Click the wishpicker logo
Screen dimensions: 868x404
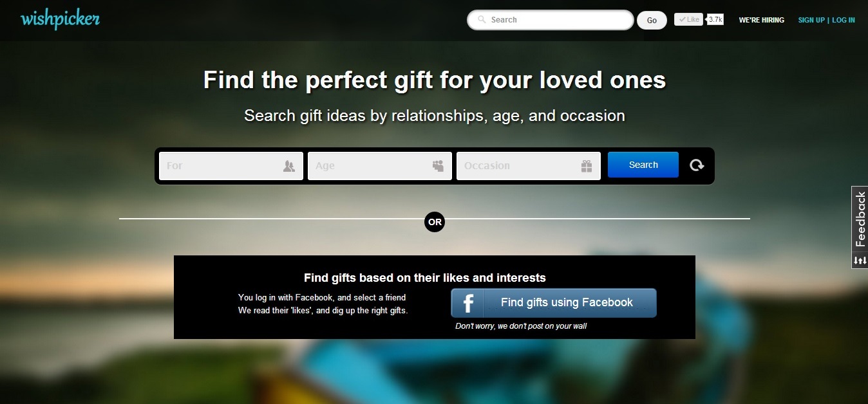pyautogui.click(x=60, y=19)
